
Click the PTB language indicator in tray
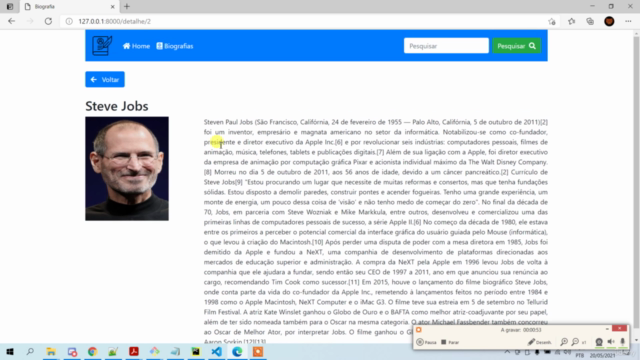(580, 356)
